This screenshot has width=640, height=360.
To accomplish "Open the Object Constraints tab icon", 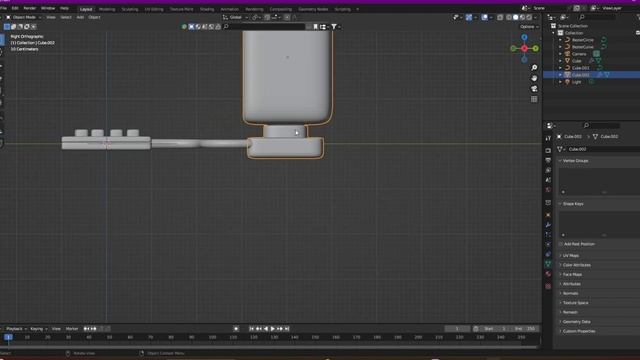I will [x=548, y=254].
